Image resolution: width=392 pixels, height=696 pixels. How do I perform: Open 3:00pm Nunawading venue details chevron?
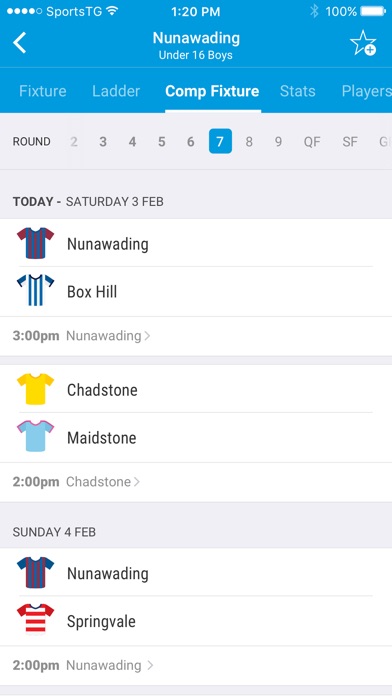pos(147,336)
